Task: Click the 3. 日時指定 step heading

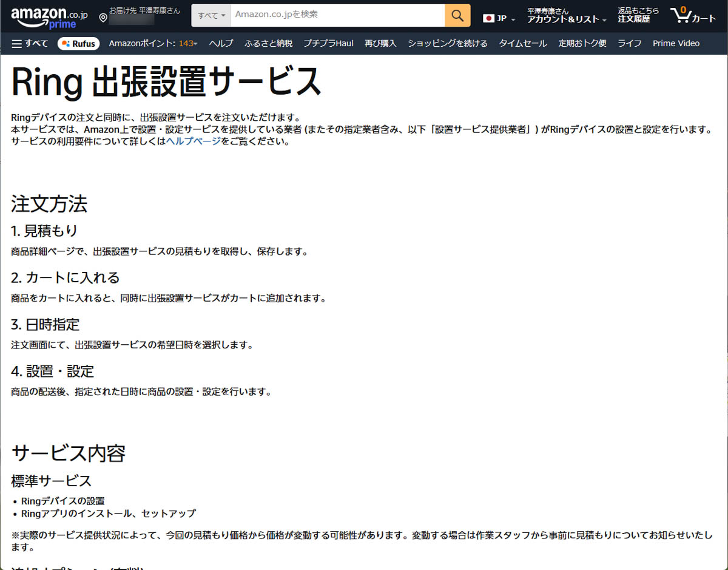Action: point(45,324)
